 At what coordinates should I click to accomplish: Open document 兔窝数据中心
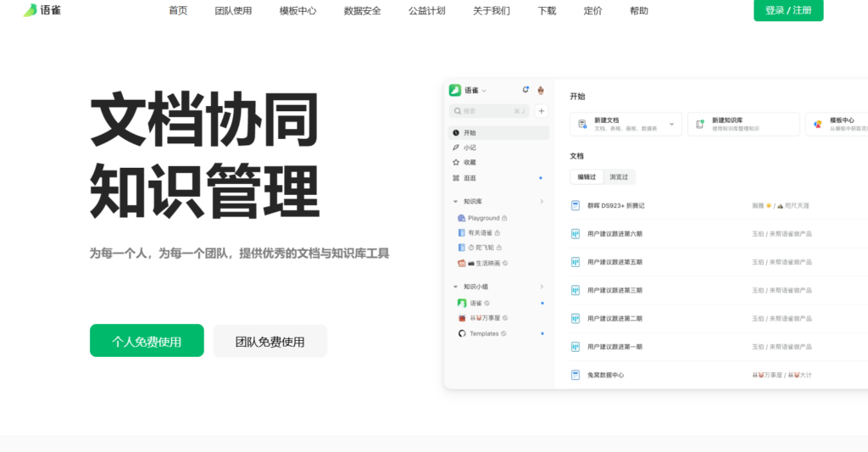605,375
